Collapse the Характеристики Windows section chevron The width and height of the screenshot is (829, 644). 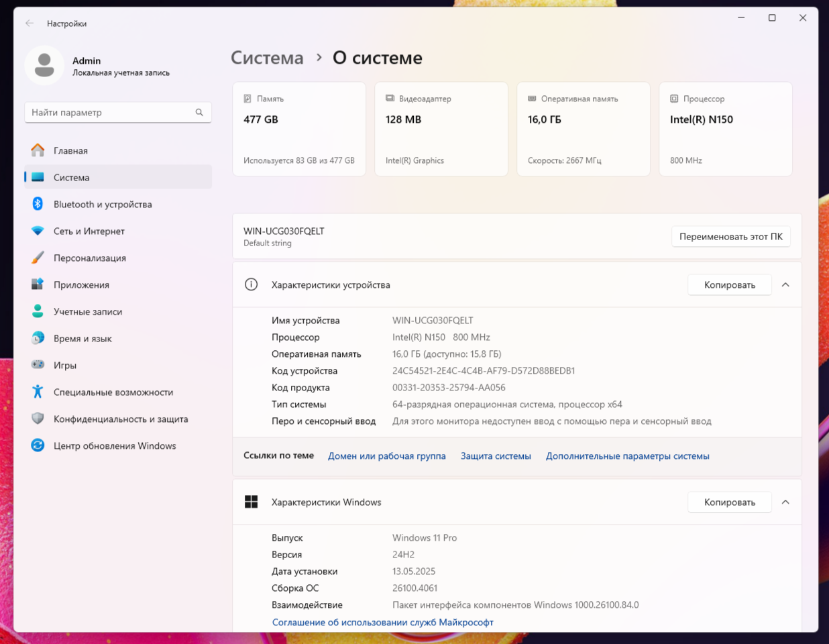pos(785,502)
